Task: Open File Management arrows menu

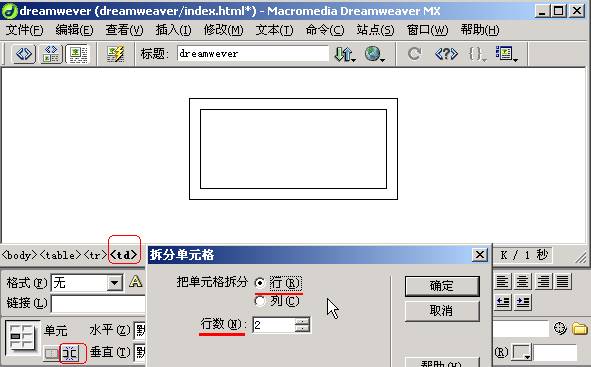Action: 344,54
